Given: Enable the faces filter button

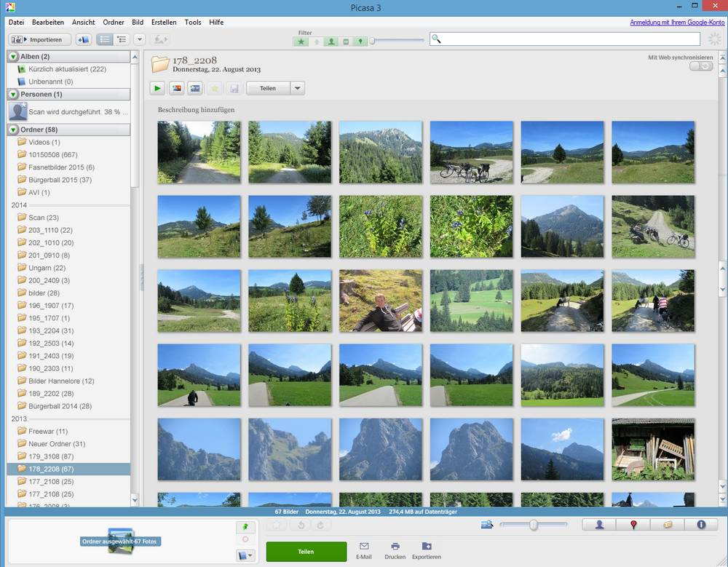Looking at the screenshot, I should [x=331, y=41].
